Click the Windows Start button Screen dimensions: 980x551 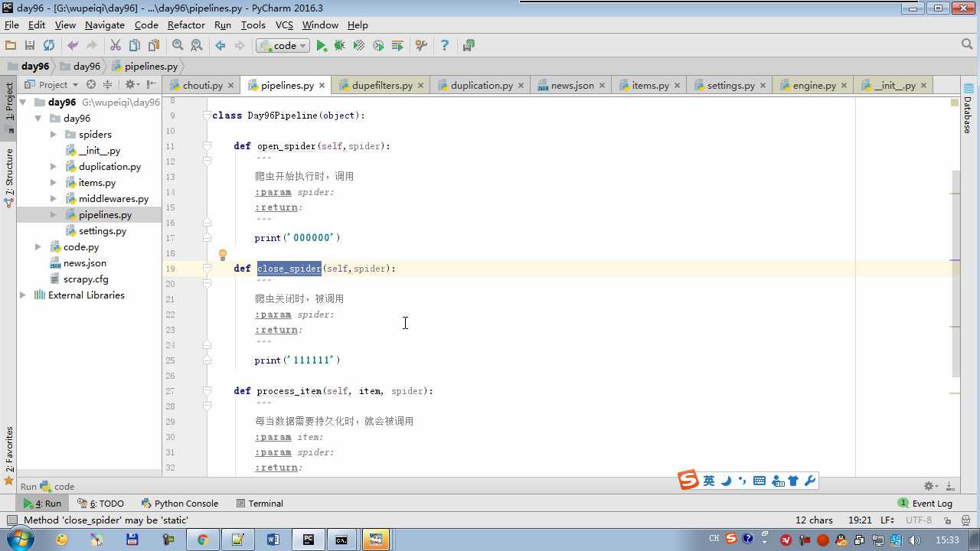tap(18, 540)
